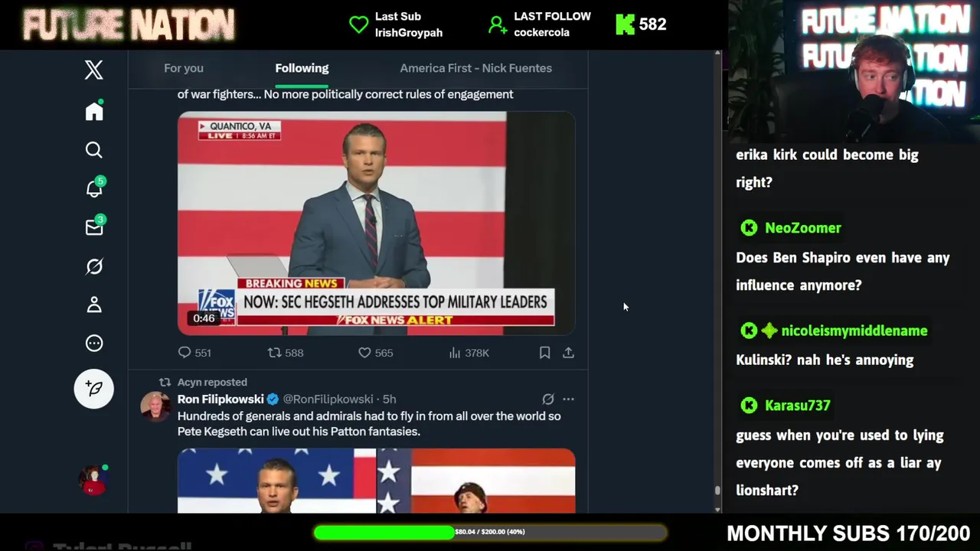Open Ron Filipkowski display name link
The height and width of the screenshot is (551, 980).
click(x=220, y=399)
